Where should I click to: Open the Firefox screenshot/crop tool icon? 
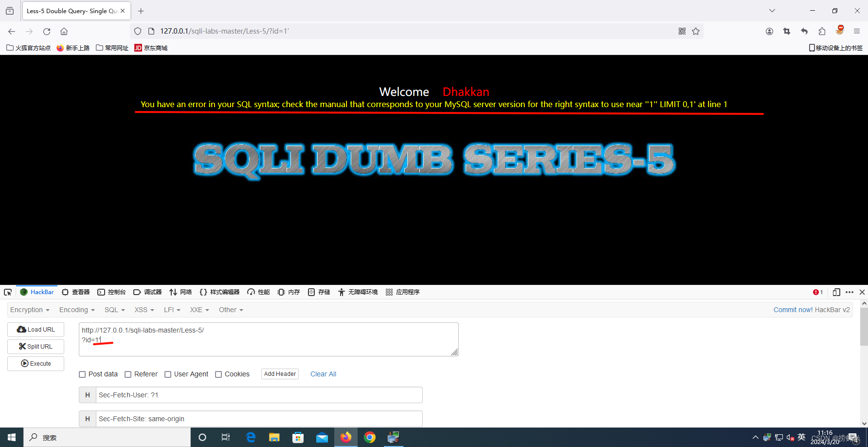click(787, 31)
